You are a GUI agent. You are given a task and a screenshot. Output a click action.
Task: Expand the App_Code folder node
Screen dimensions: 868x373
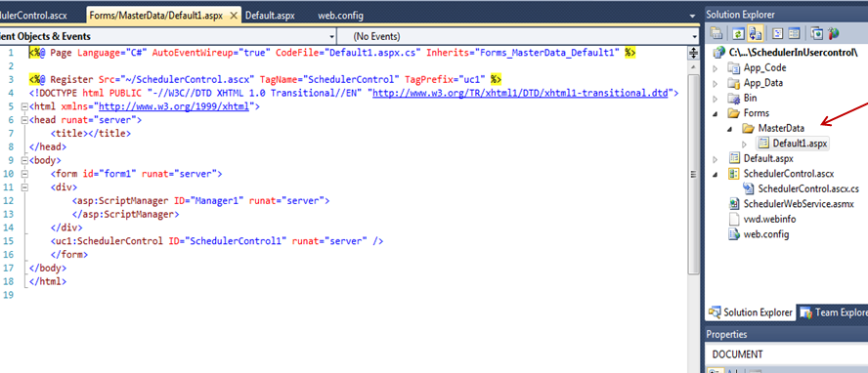716,68
